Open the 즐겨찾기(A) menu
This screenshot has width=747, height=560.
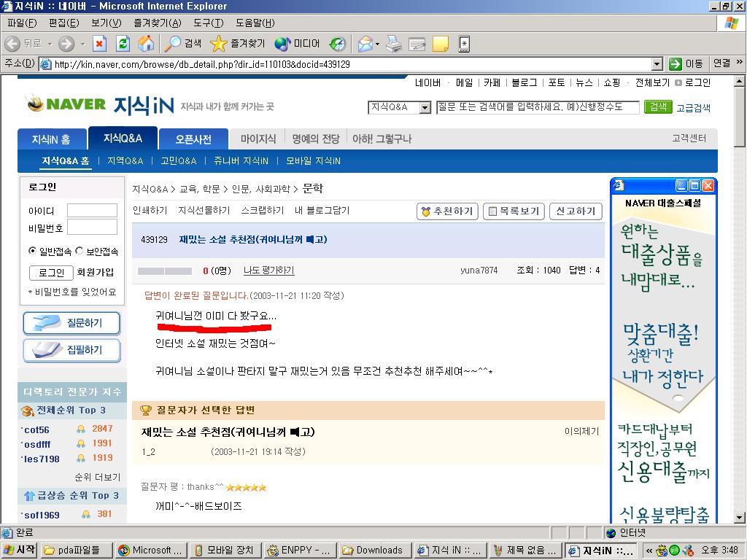pos(158,23)
